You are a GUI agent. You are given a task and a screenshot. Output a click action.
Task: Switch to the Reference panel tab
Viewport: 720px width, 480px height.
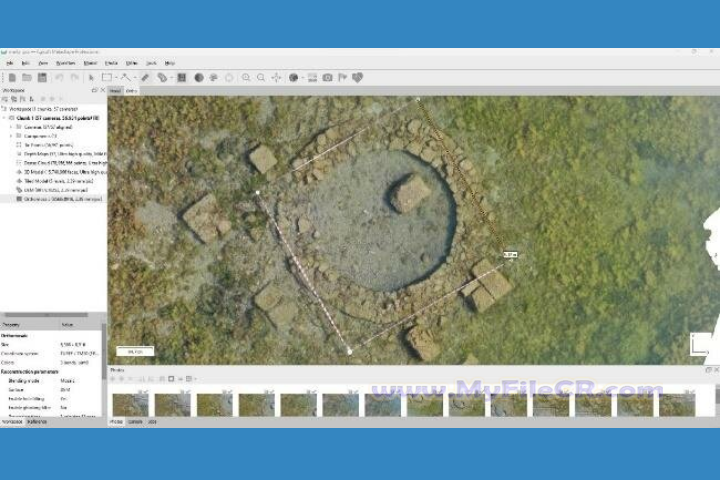point(37,422)
